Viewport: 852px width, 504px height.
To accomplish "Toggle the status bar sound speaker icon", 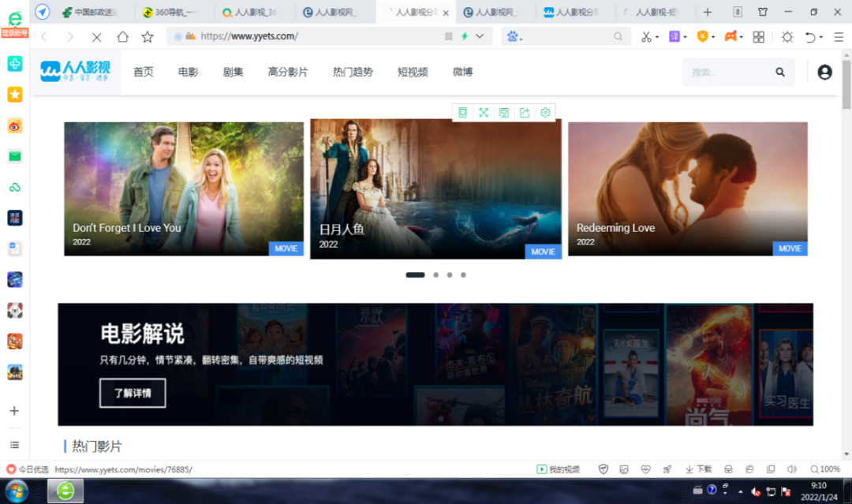I will 792,469.
